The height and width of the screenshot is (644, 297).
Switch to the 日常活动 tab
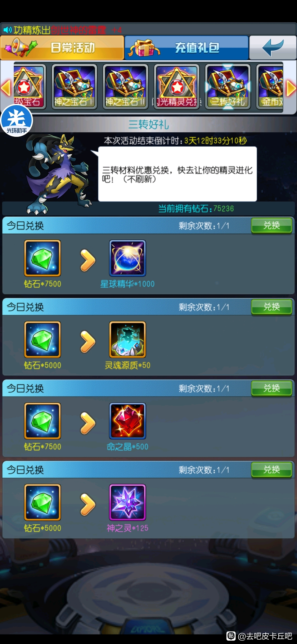pos(62,48)
